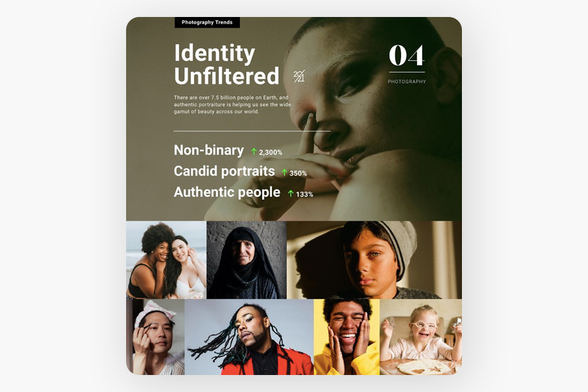Click the green arrow beside 133%
The height and width of the screenshot is (392, 588).
(291, 193)
